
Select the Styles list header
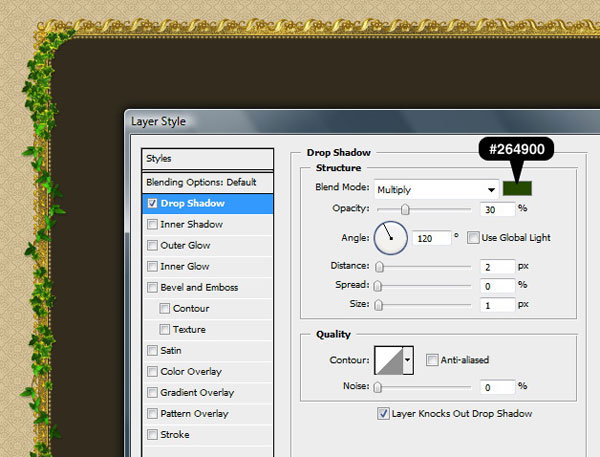[x=208, y=158]
